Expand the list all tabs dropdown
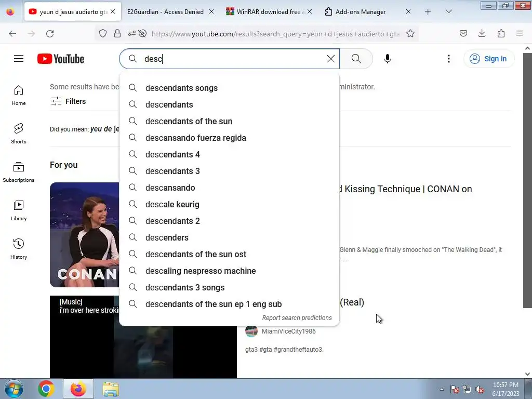The height and width of the screenshot is (399, 532). point(448,11)
